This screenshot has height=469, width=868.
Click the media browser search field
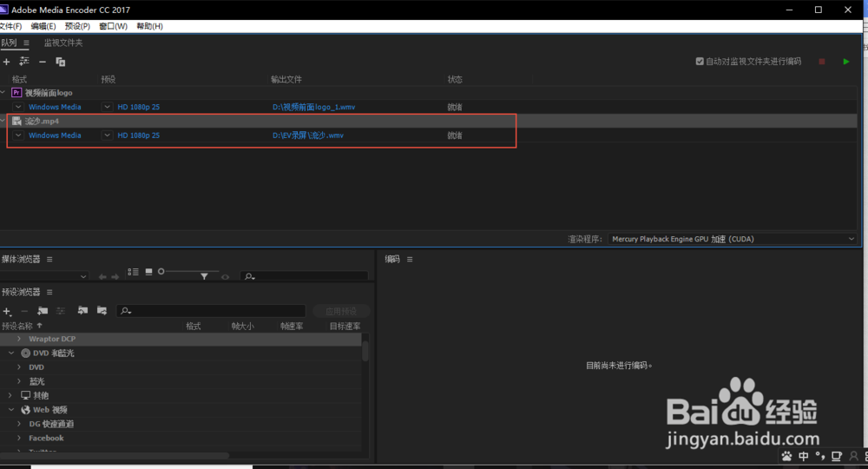point(304,275)
